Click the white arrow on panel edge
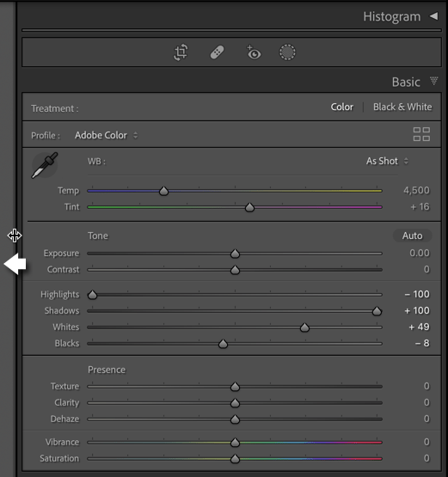448x477 pixels. [x=15, y=264]
